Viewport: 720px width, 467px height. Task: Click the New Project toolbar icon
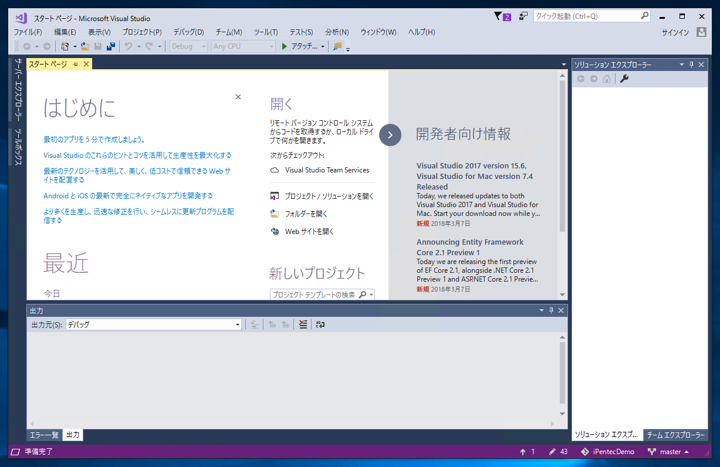click(65, 46)
